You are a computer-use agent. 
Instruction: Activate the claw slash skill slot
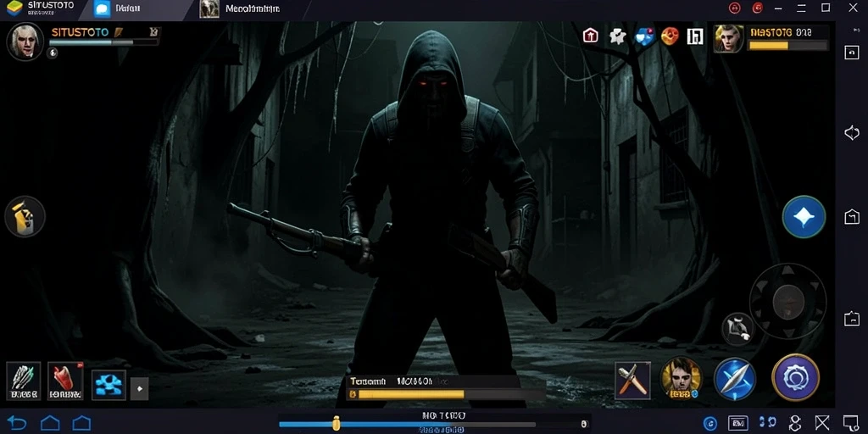tap(23, 381)
